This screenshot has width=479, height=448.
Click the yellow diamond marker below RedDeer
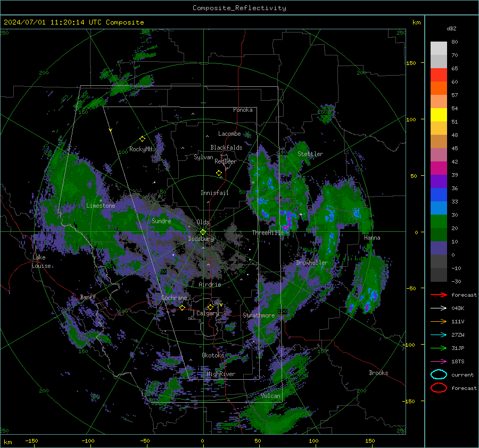[x=219, y=173]
